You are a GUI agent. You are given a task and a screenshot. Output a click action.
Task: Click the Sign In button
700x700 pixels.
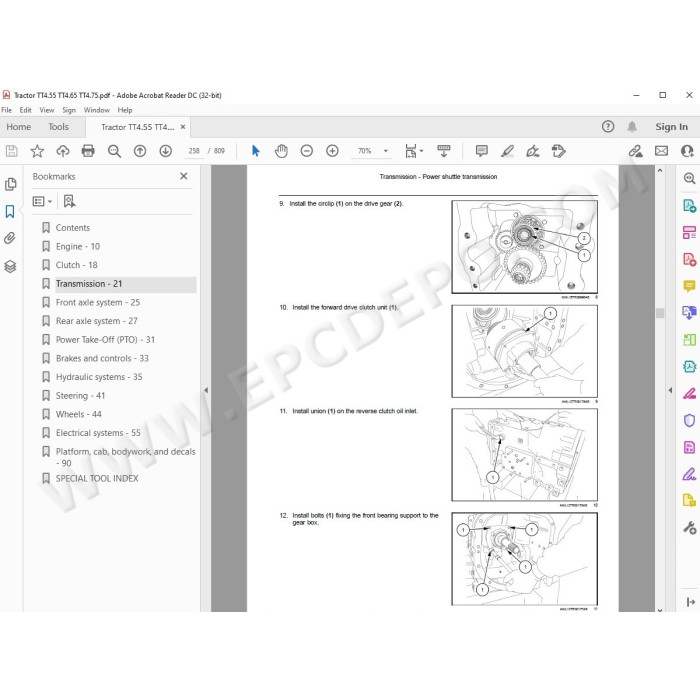(671, 127)
